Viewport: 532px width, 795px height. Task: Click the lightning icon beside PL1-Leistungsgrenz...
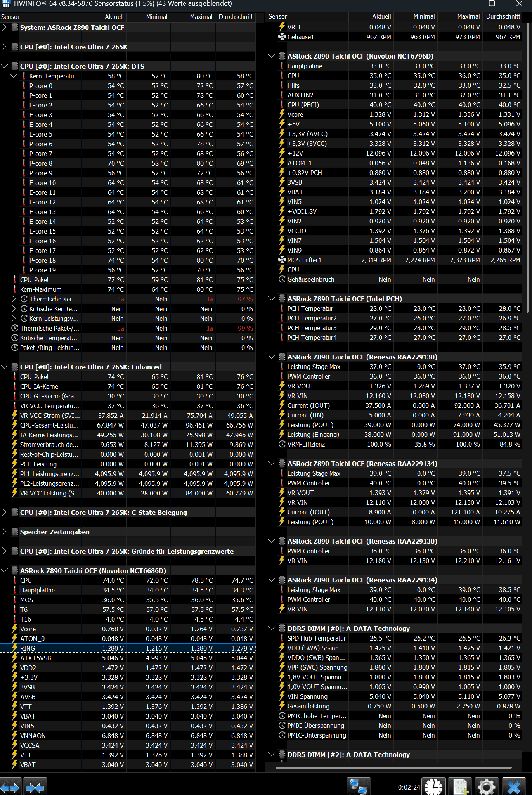[15, 474]
